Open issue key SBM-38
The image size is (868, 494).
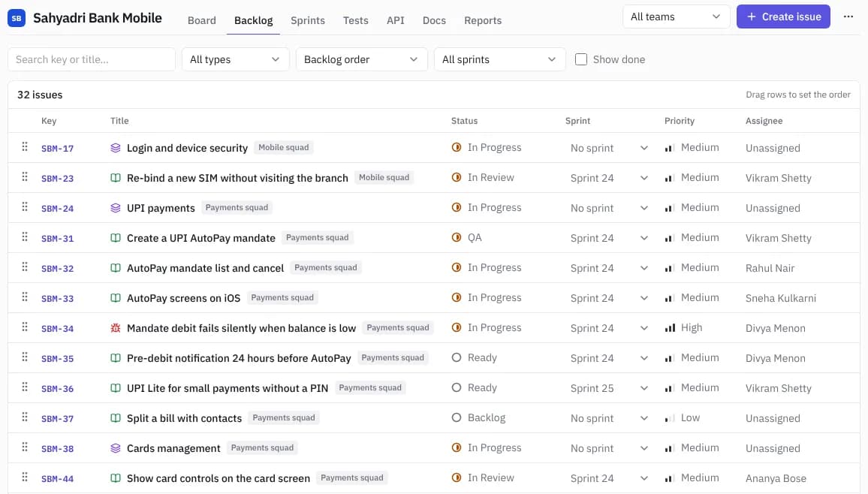tap(58, 449)
